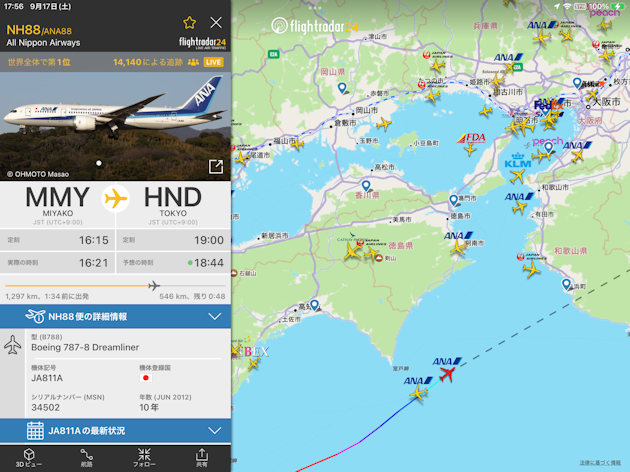
Task: Select the red tracked ANA aircraft on the map
Action: 447,374
